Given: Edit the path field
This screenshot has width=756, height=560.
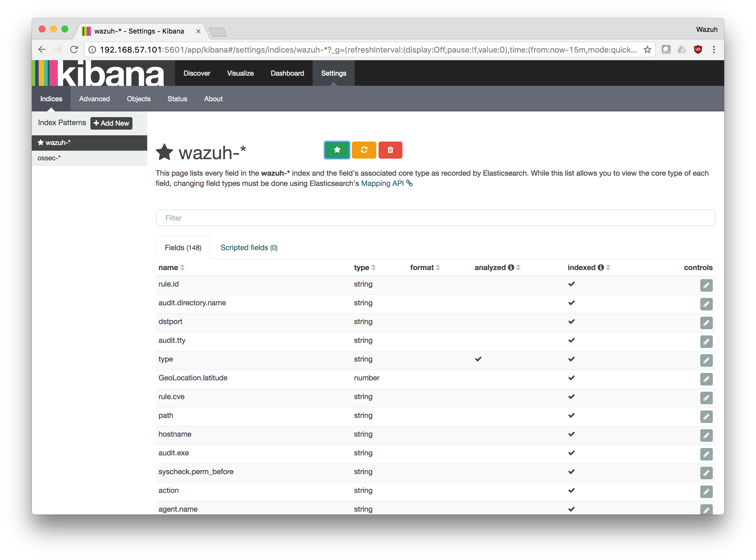Looking at the screenshot, I should 706,416.
